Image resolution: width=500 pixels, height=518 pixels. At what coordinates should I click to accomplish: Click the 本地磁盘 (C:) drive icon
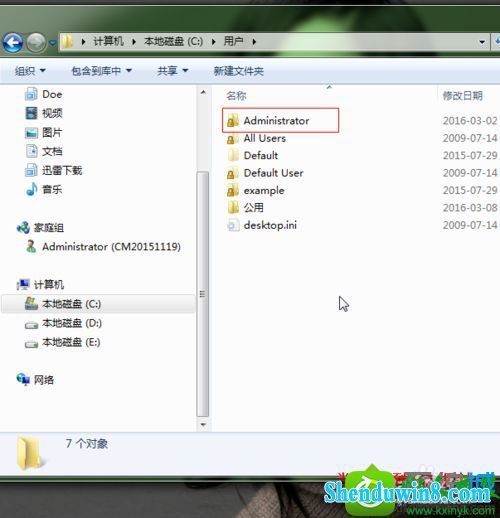(x=31, y=304)
